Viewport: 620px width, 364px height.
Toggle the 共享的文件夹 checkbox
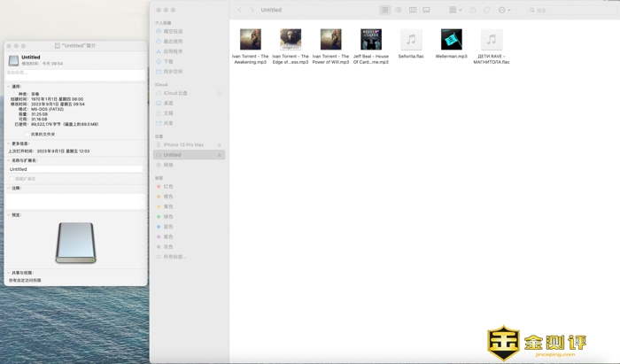point(27,134)
